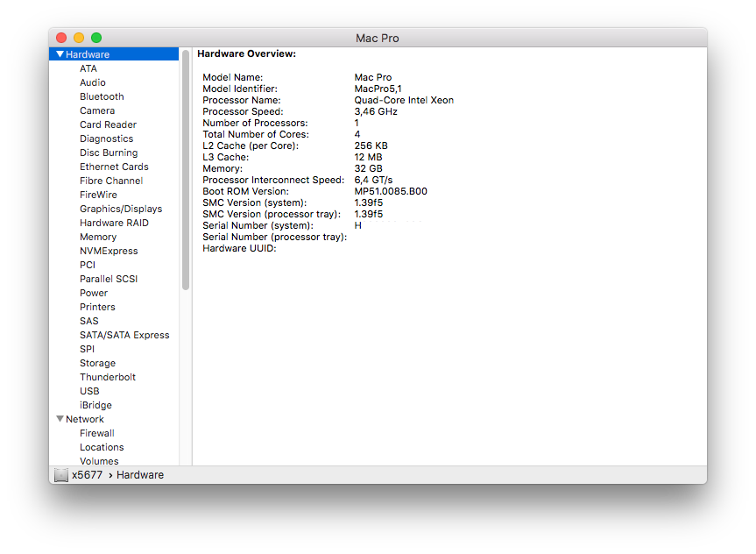Image resolution: width=756 pixels, height=554 pixels.
Task: Click the sidebar vertical scrollbar
Action: (x=186, y=170)
